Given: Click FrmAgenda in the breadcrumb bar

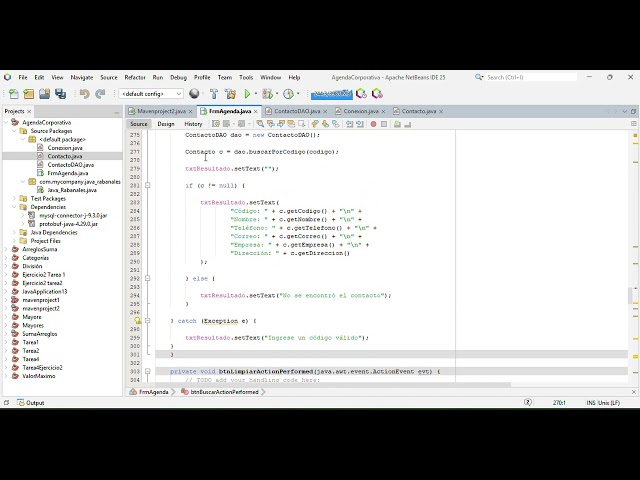Looking at the screenshot, I should click(x=153, y=392).
